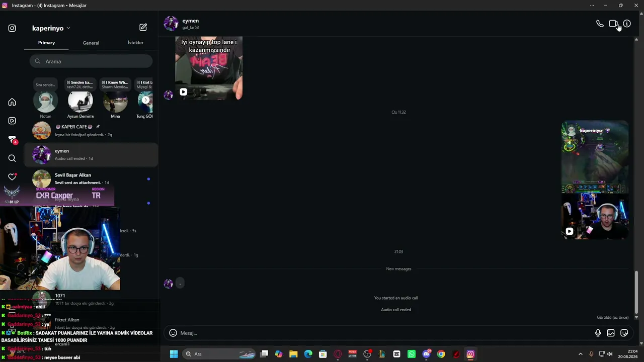Go to Home feed in sidebar
644x362 pixels.
pyautogui.click(x=12, y=102)
